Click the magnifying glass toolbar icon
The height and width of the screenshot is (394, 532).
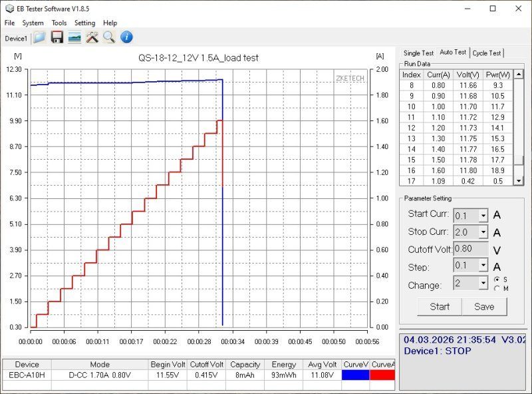pyautogui.click(x=108, y=37)
